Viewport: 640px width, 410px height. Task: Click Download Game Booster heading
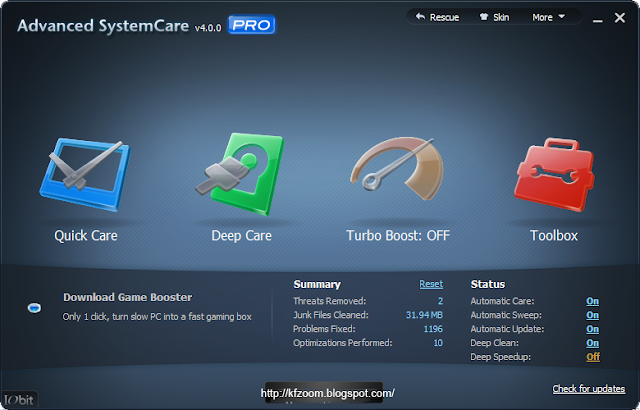pos(127,297)
